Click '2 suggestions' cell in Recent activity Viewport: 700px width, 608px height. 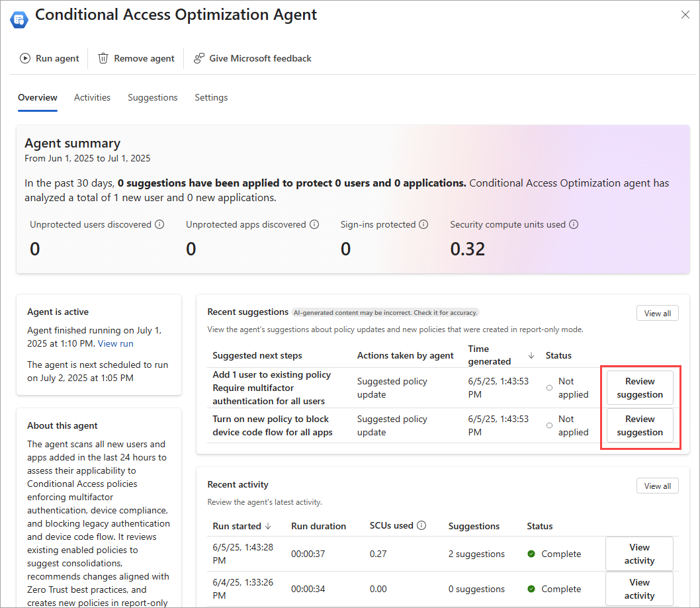click(x=476, y=554)
